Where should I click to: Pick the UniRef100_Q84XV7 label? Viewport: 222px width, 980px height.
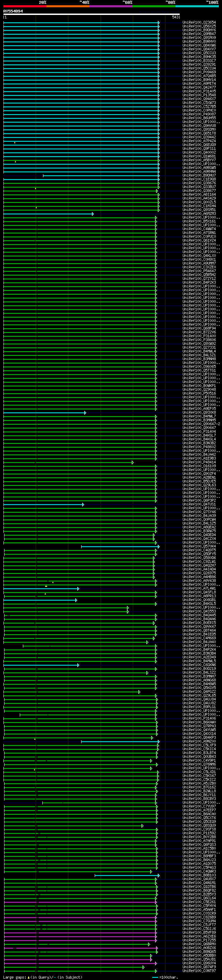(199, 49)
